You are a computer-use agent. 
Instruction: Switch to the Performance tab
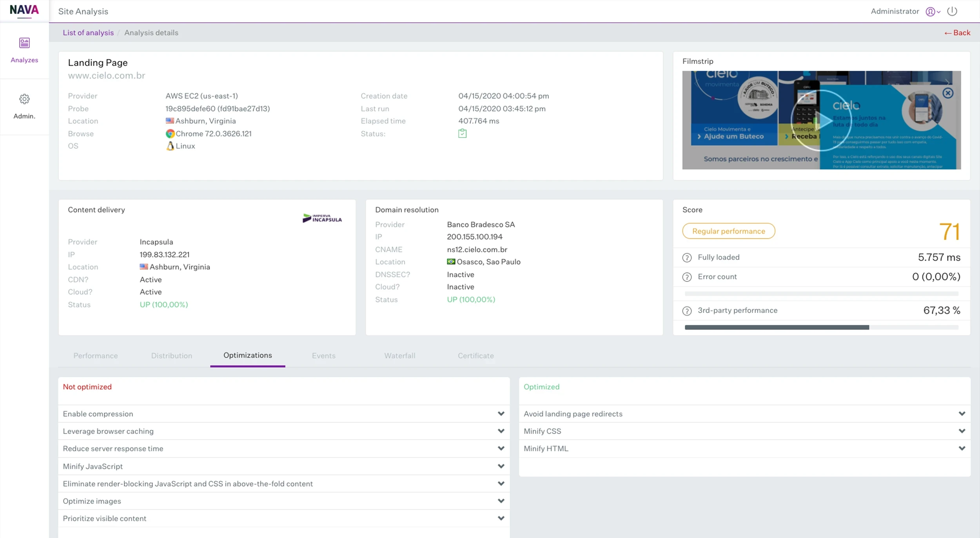[x=96, y=356]
